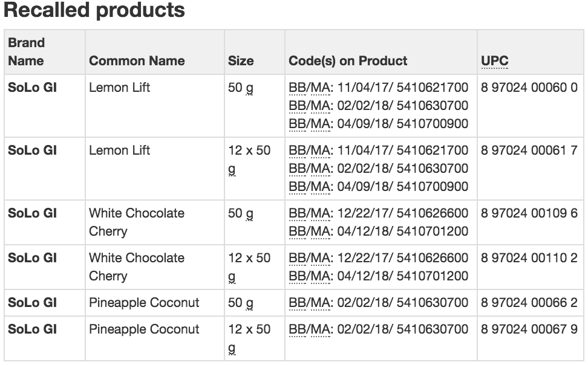Click the Code(s) on Product header

348,60
